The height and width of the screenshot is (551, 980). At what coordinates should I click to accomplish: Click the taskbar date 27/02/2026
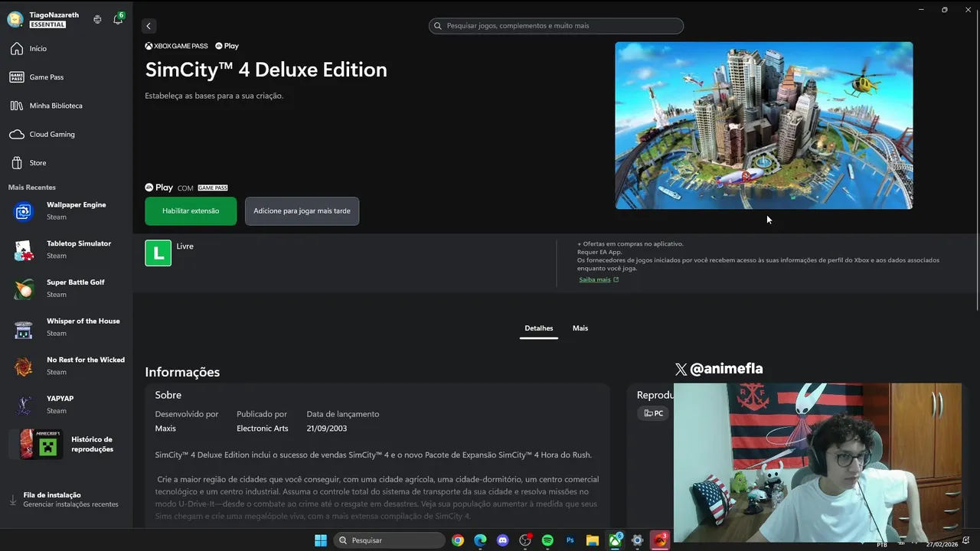pyautogui.click(x=942, y=544)
